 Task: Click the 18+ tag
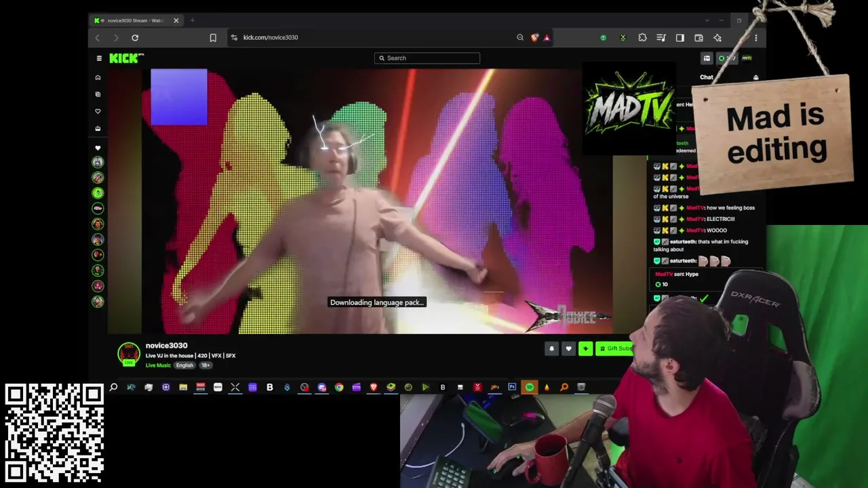(205, 365)
